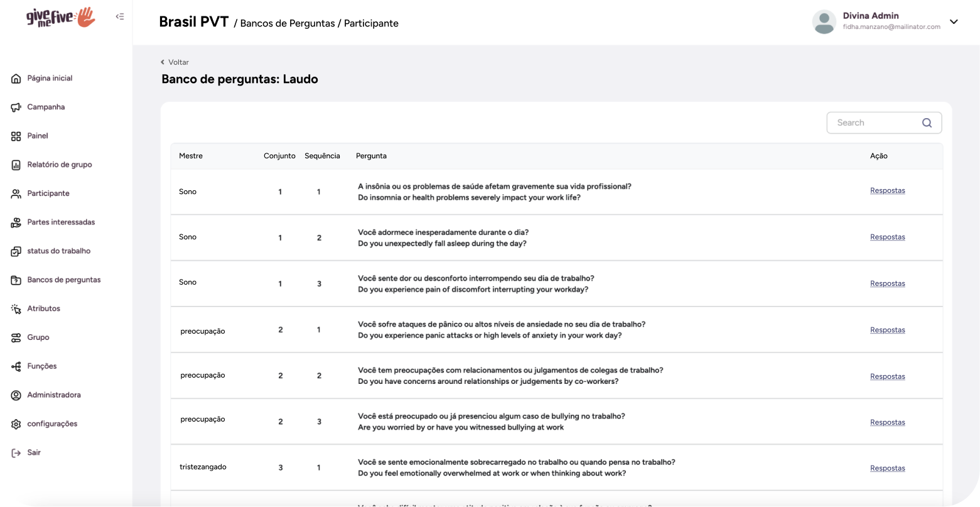
Task: Click the Ação column header
Action: click(878, 156)
